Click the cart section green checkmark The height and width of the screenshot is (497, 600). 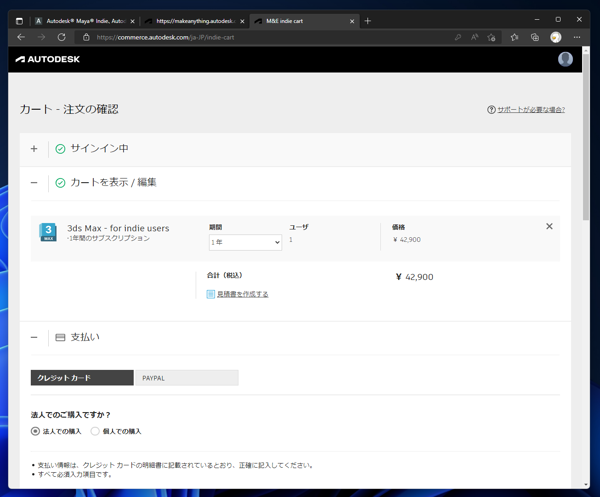click(x=60, y=183)
